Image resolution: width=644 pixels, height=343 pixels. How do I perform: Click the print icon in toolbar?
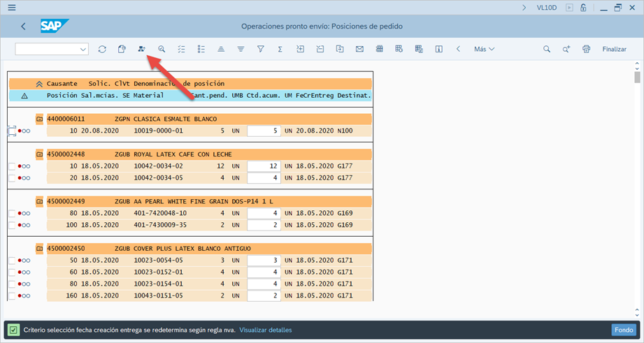pyautogui.click(x=586, y=49)
